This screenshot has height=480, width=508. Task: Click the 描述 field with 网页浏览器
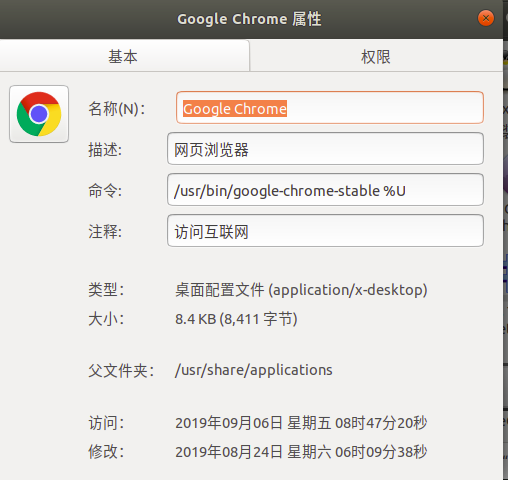(325, 149)
